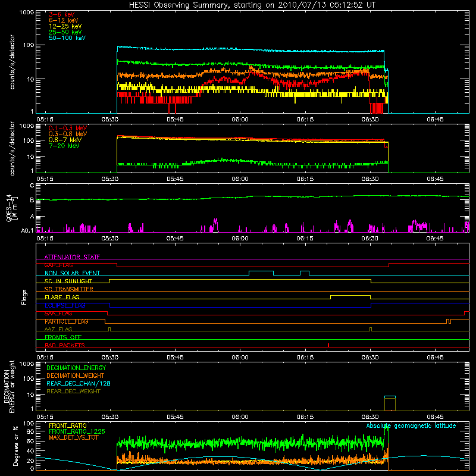Image resolution: width=476 pixels, height=476 pixels.
Task: Click the DECIMATION_WEIGHT legend label
Action: click(76, 375)
